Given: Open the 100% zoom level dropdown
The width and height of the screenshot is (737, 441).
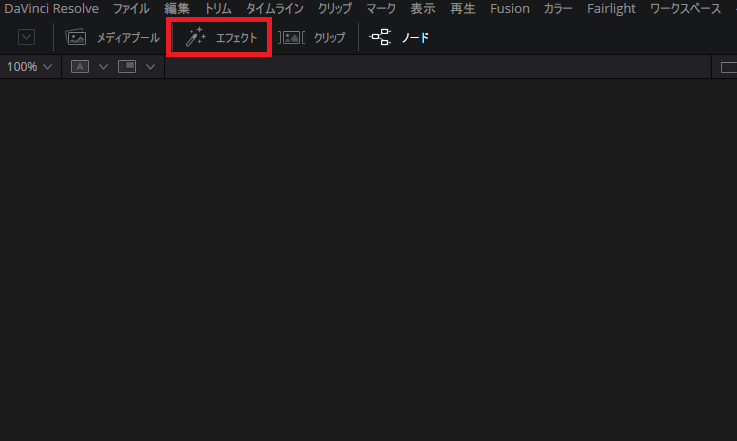Looking at the screenshot, I should pyautogui.click(x=29, y=67).
